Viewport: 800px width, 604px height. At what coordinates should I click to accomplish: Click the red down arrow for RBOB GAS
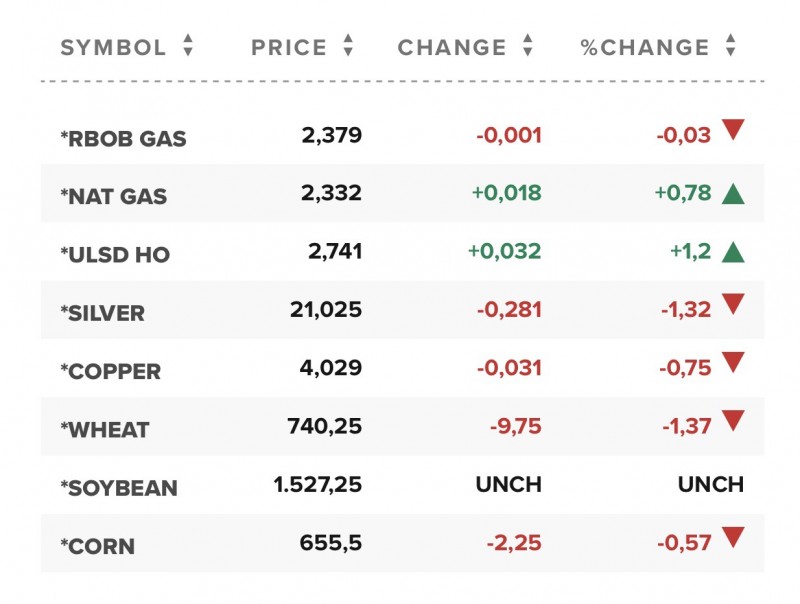pyautogui.click(x=734, y=129)
